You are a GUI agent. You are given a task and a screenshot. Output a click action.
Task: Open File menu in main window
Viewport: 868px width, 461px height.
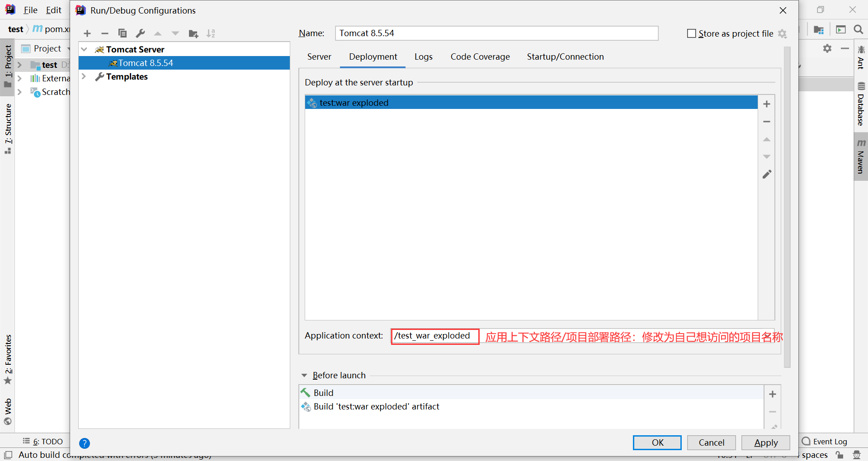click(30, 10)
